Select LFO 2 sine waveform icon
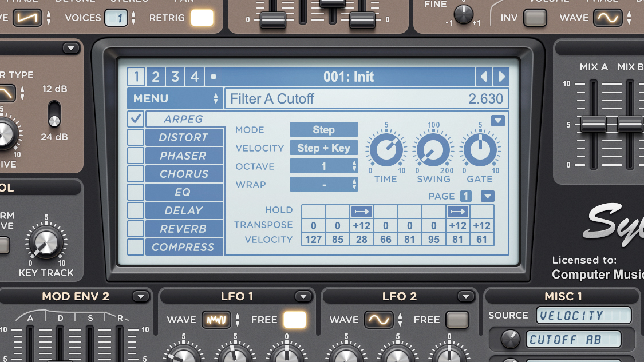Screen dimensions: 644x362 coord(378,320)
